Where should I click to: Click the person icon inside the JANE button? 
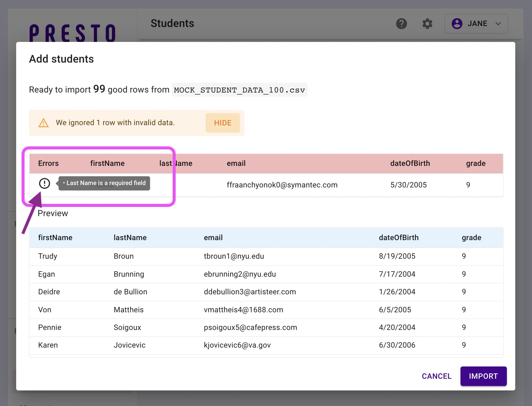coord(457,24)
